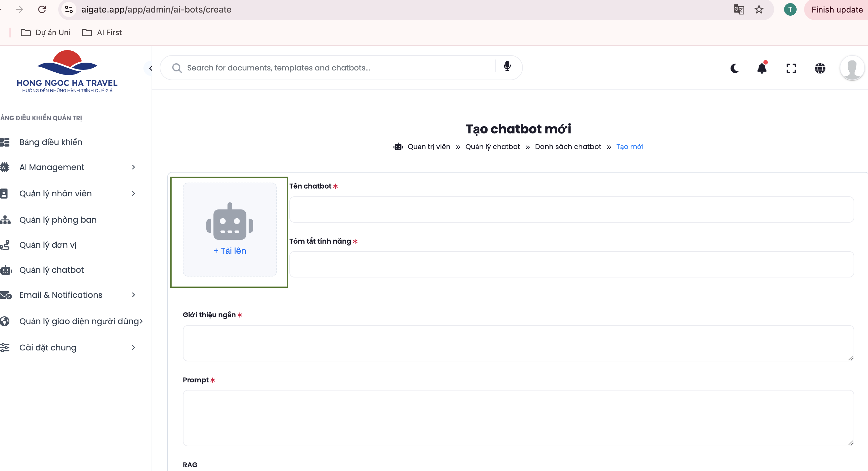Focus the Prompt text area

(518, 418)
